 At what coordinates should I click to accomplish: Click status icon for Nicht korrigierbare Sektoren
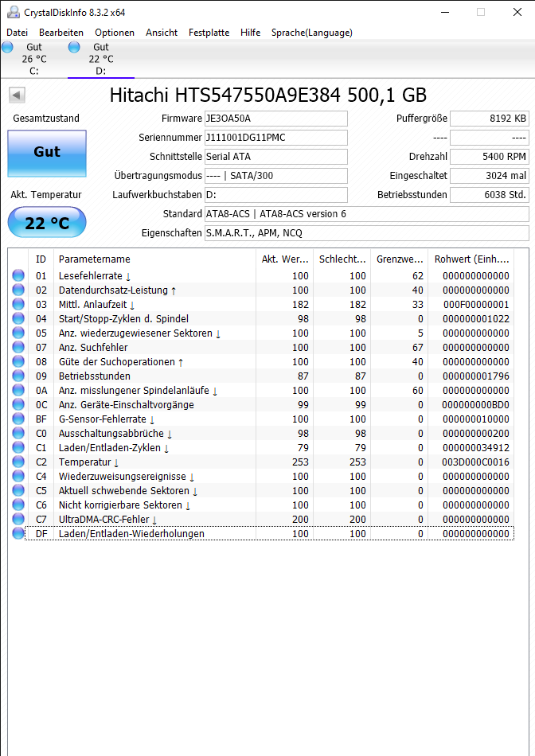[18, 505]
